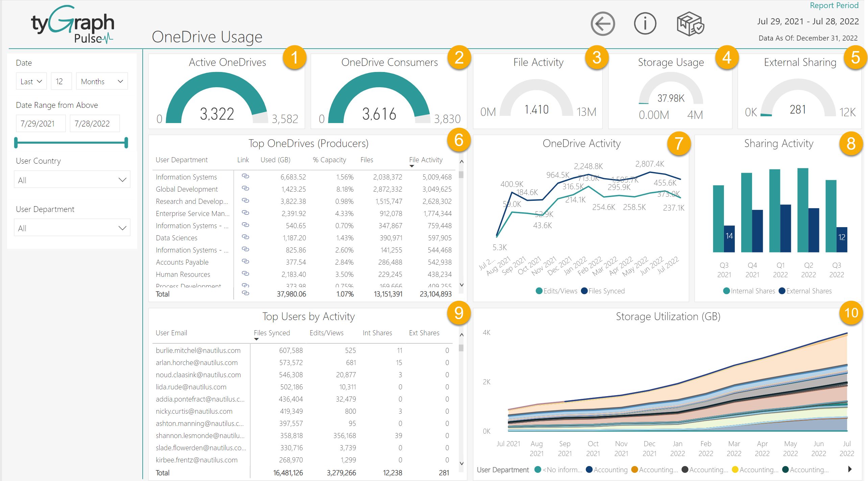
Task: Open link icon for Global Development row
Action: 245,188
